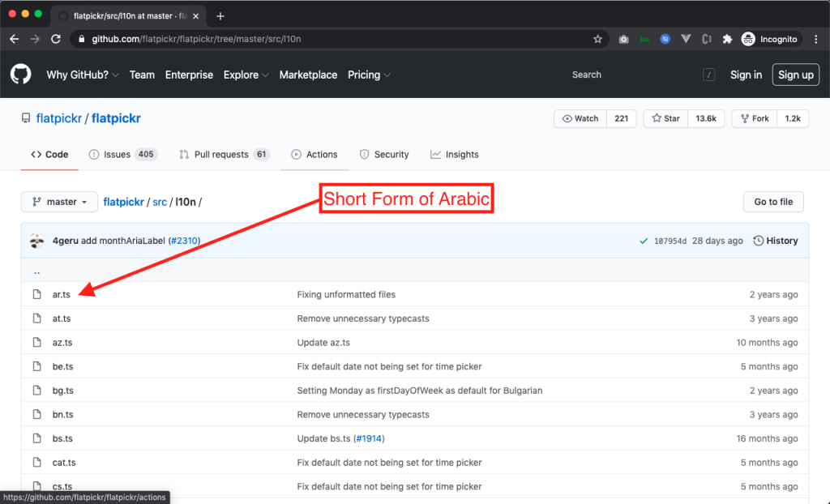Open 'Update az.ts' commit message
The image size is (830, 504).
click(x=323, y=343)
